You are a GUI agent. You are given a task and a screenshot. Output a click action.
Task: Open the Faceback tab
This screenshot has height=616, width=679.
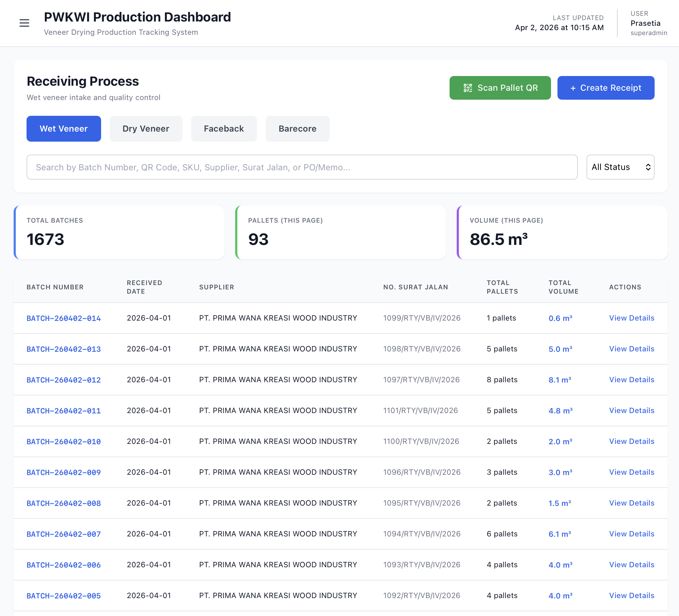[x=224, y=129]
